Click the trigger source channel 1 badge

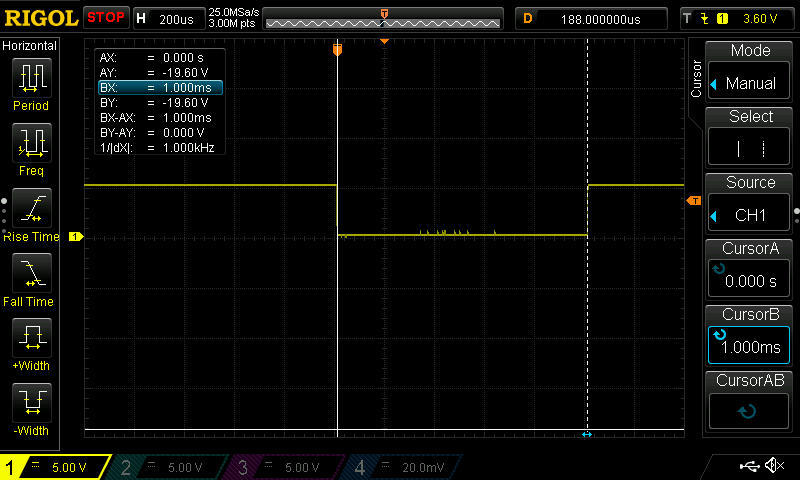click(722, 19)
